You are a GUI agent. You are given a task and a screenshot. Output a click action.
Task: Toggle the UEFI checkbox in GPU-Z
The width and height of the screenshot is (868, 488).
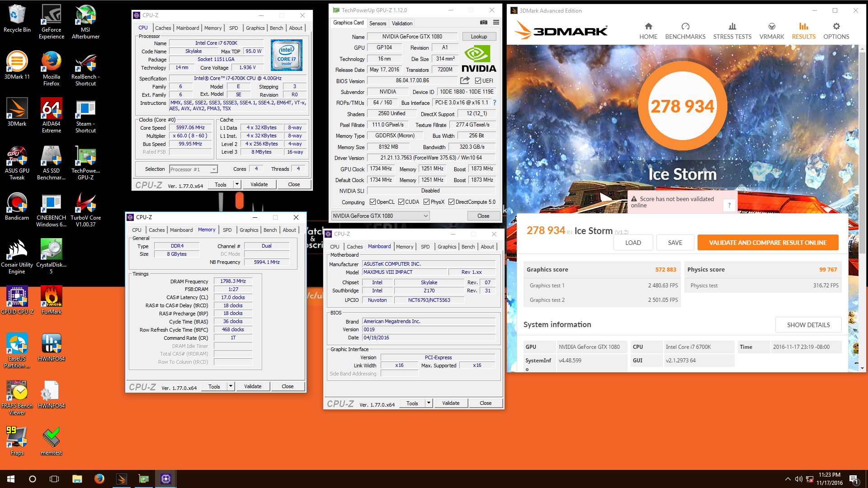pyautogui.click(x=478, y=81)
